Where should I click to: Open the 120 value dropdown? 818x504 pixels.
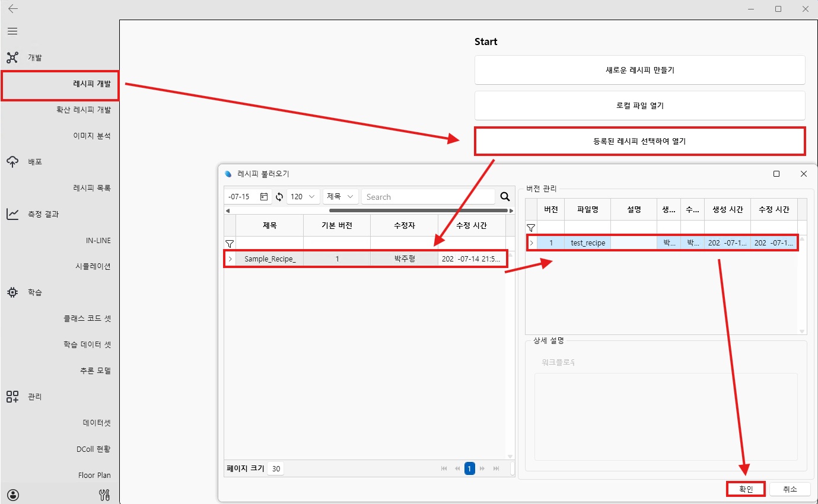(304, 196)
